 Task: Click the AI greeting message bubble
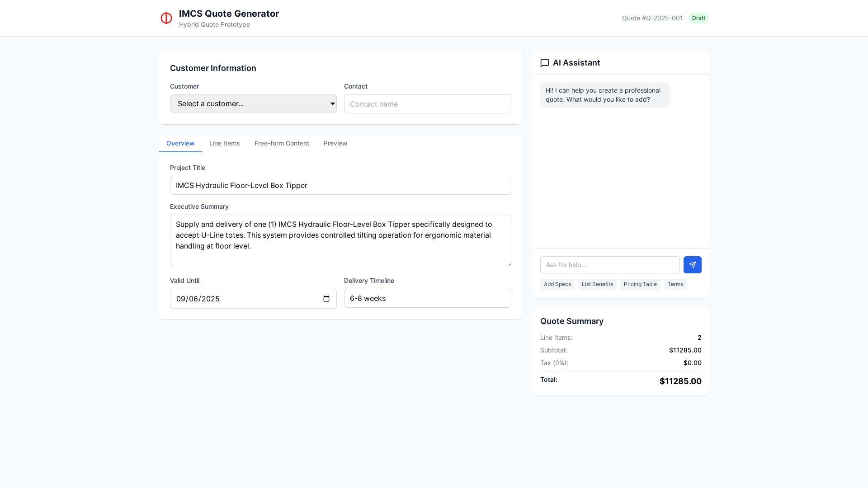(x=604, y=95)
